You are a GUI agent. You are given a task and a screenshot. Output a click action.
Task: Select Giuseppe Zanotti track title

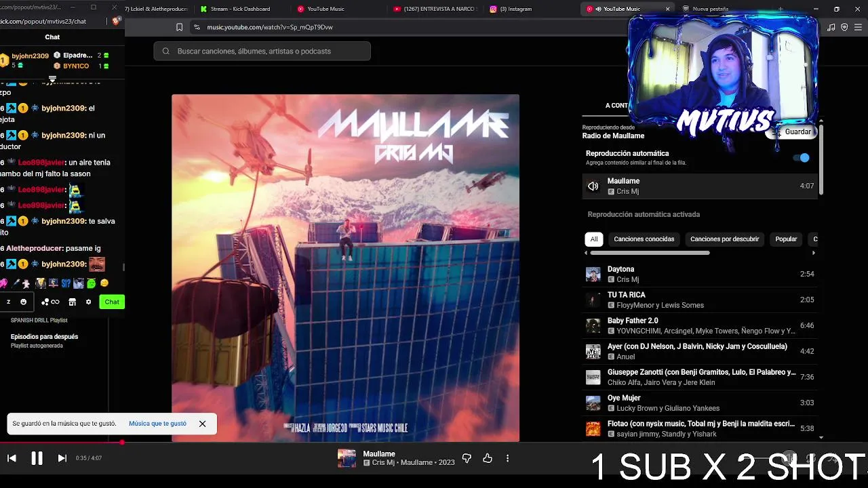701,372
